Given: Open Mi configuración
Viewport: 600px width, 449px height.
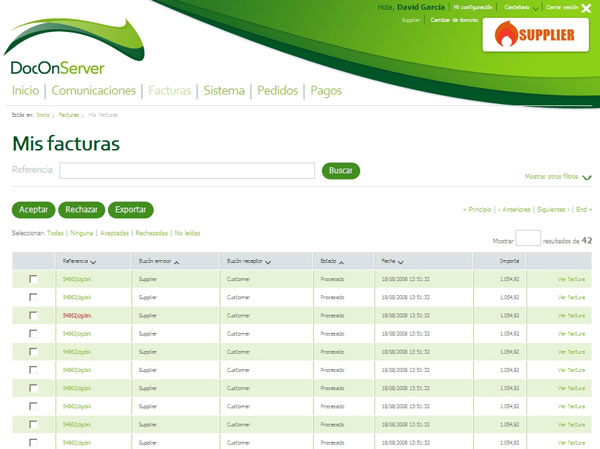Looking at the screenshot, I should pos(473,7).
